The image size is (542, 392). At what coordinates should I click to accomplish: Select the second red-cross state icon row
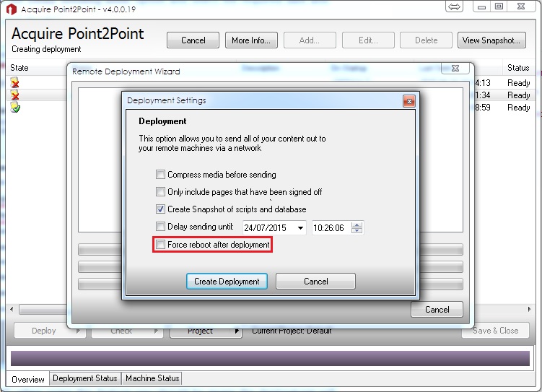[14, 95]
